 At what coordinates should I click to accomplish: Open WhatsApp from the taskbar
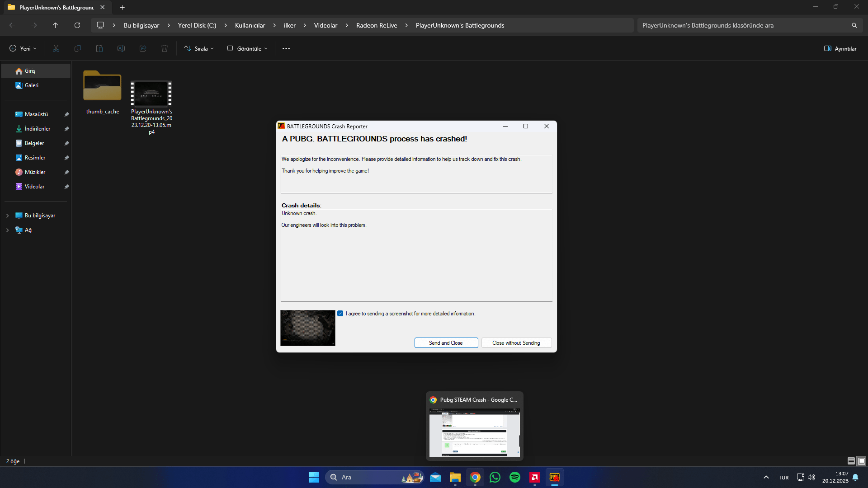point(495,477)
